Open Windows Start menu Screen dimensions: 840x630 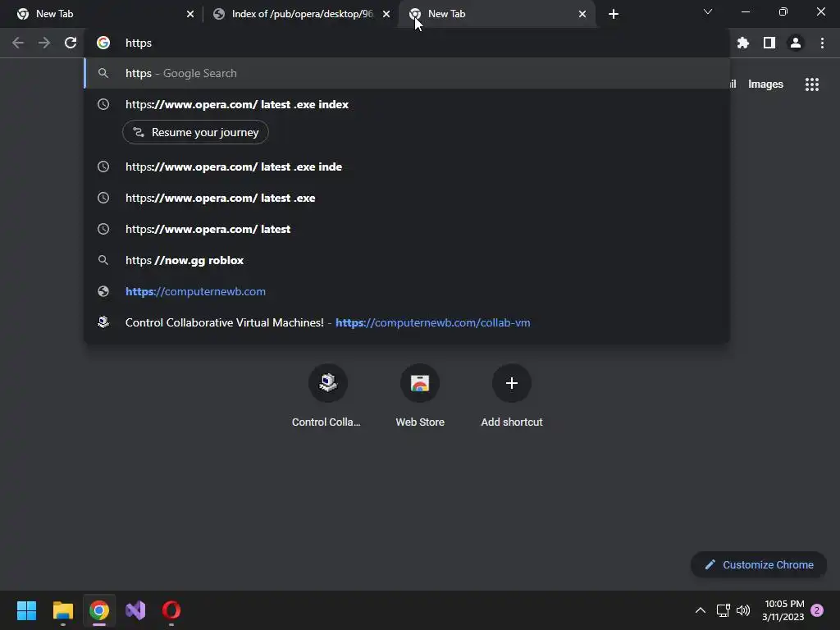pos(26,610)
